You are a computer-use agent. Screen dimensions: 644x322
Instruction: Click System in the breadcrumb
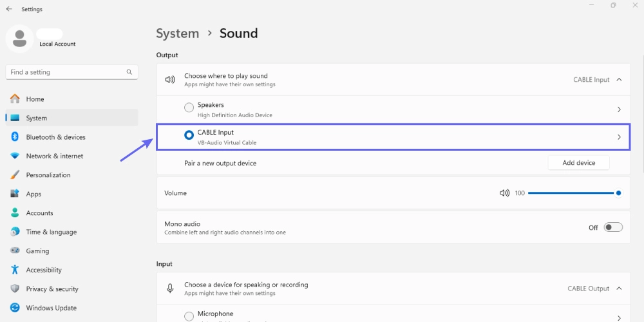178,33
